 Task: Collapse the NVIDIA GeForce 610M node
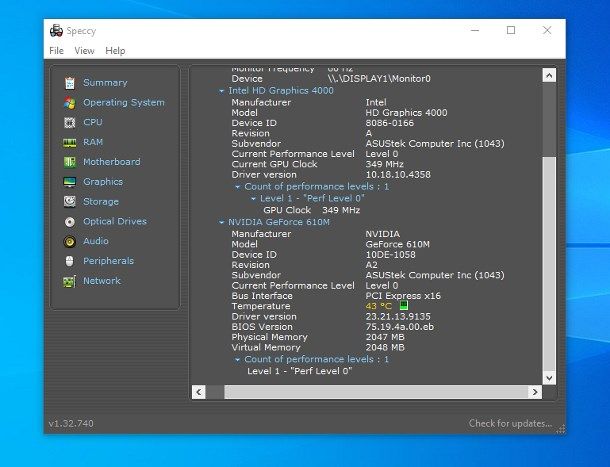221,223
